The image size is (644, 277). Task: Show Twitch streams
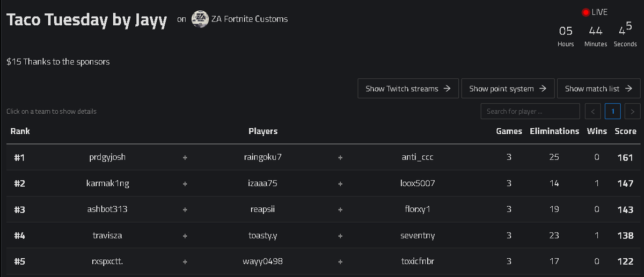408,89
